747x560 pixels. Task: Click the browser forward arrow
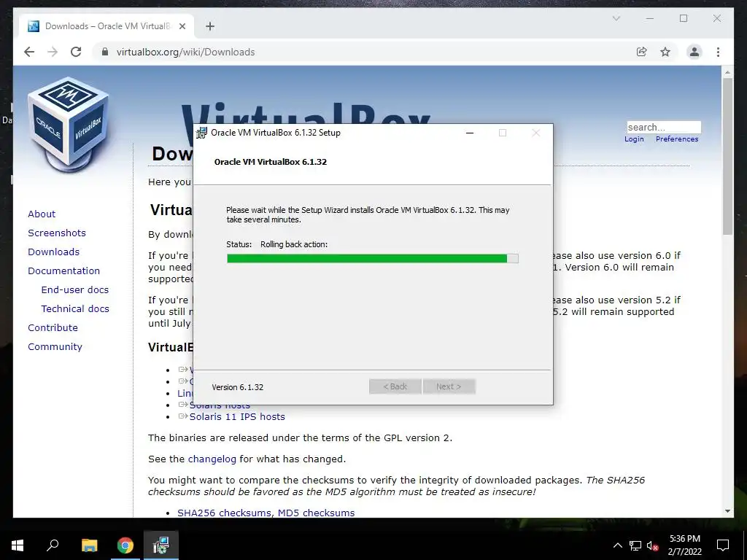[x=53, y=52]
